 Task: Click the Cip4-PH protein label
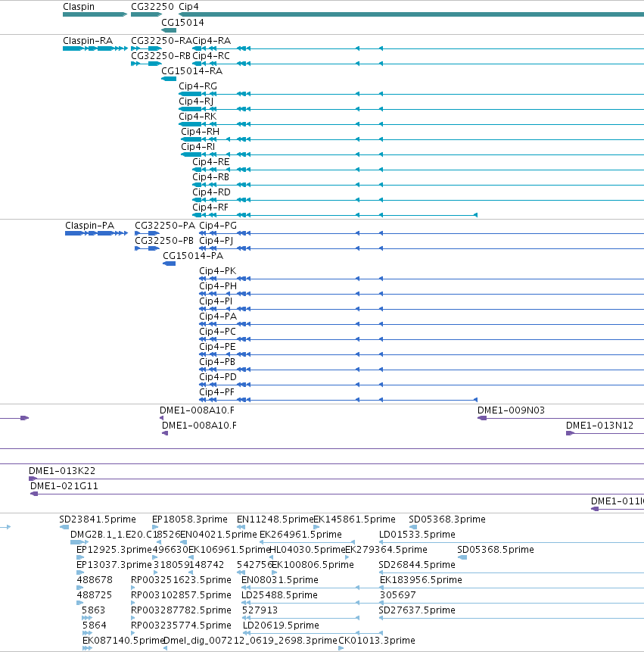[218, 286]
